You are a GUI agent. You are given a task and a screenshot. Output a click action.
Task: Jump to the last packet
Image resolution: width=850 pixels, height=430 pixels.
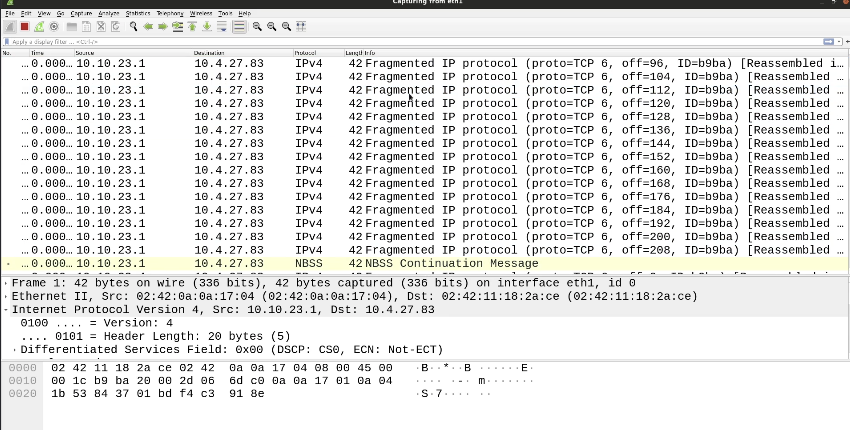206,26
